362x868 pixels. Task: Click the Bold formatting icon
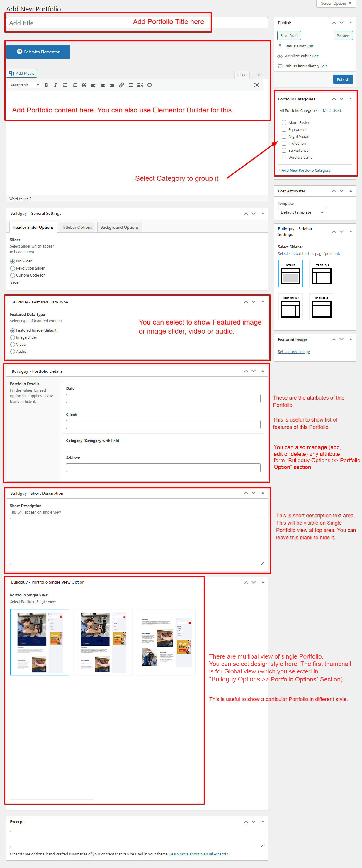pos(46,85)
